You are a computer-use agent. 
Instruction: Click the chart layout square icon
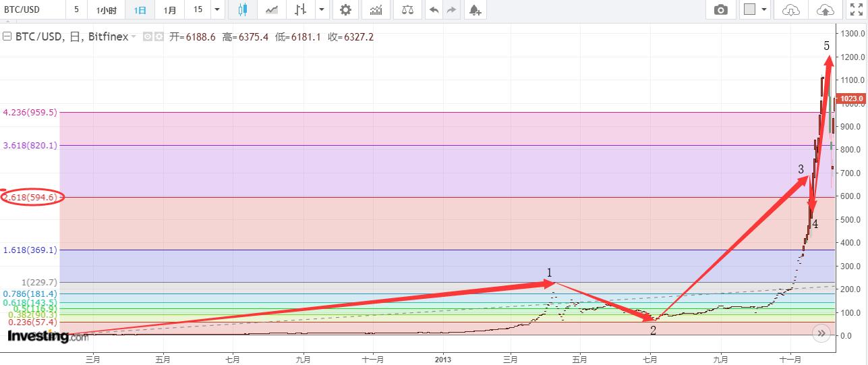(749, 9)
